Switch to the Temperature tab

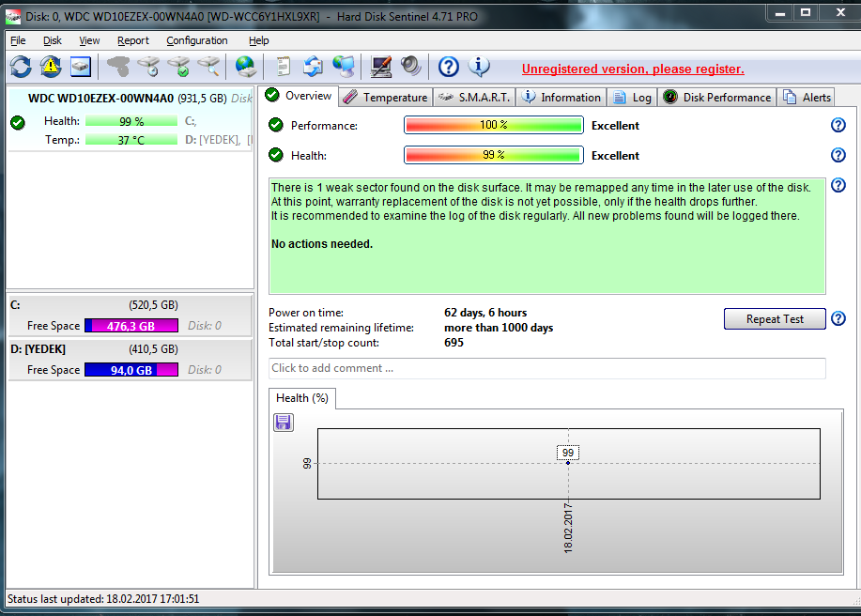coord(386,97)
